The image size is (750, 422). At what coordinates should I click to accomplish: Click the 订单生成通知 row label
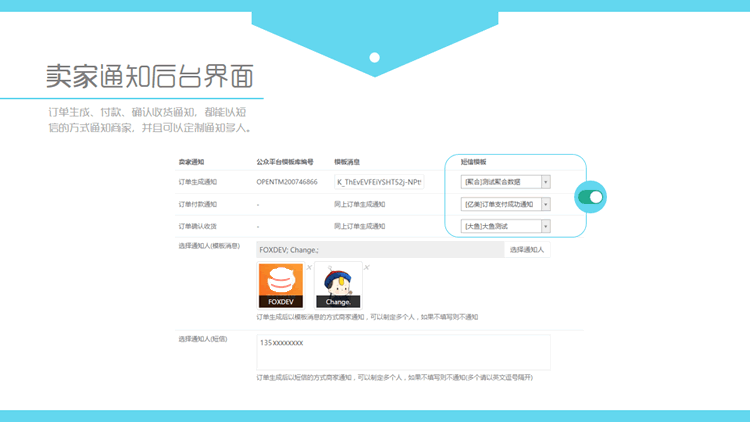198,182
